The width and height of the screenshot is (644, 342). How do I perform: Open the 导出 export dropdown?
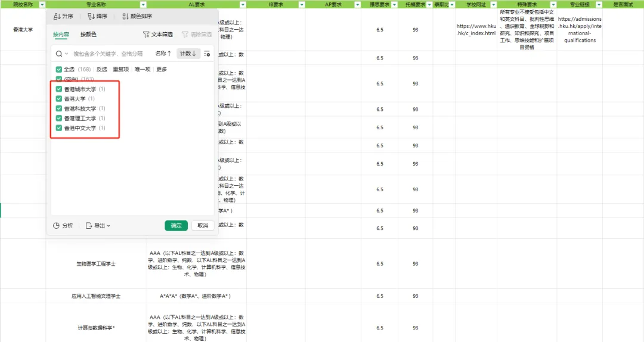(x=98, y=225)
